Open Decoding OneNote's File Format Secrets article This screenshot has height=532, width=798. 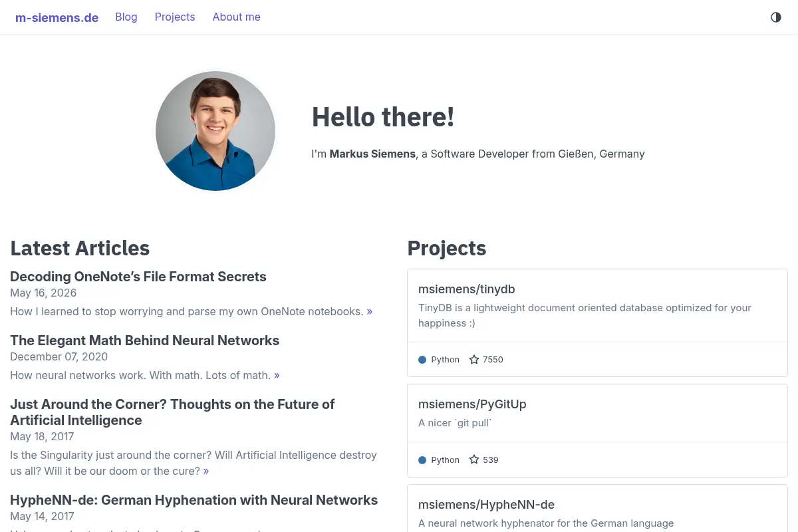pyautogui.click(x=138, y=277)
